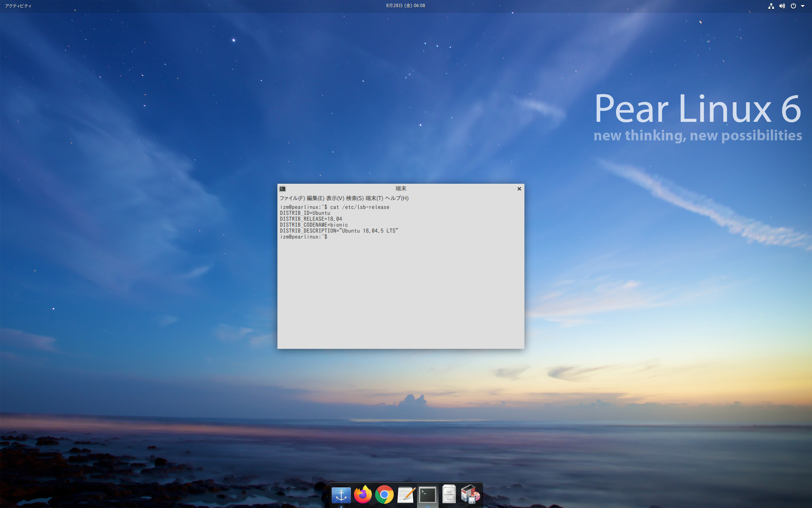Open the 検索(S) menu in terminal
812x508 pixels.
pos(355,198)
